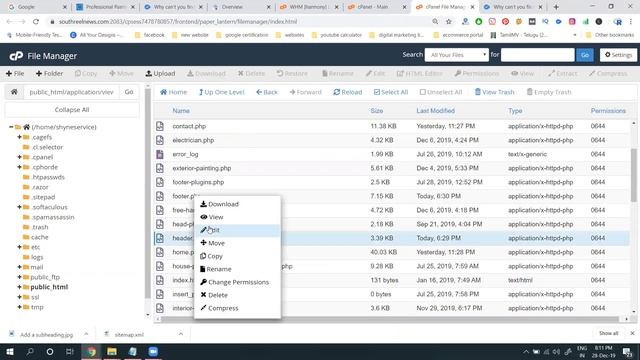Click the Permissions toolbar button
This screenshot has height=360, width=640.
pos(476,73)
